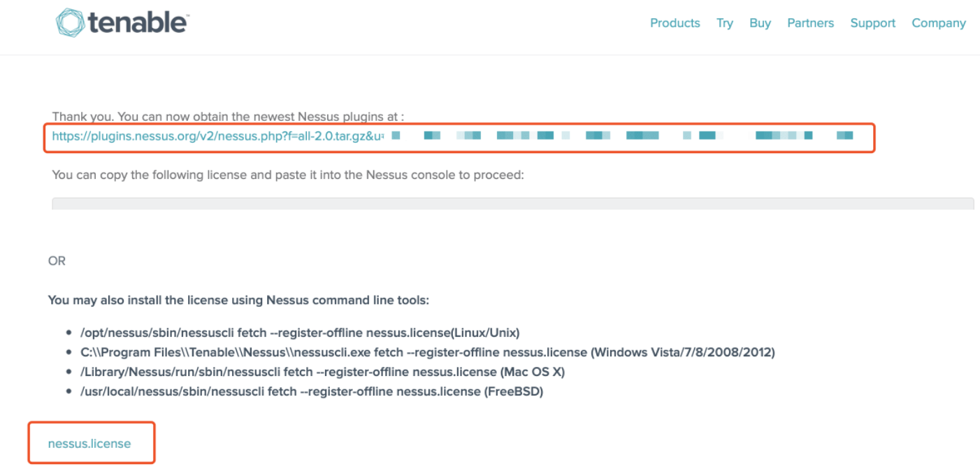Click the blurred token part of plugin URL
This screenshot has width=980, height=471.
tap(622, 136)
